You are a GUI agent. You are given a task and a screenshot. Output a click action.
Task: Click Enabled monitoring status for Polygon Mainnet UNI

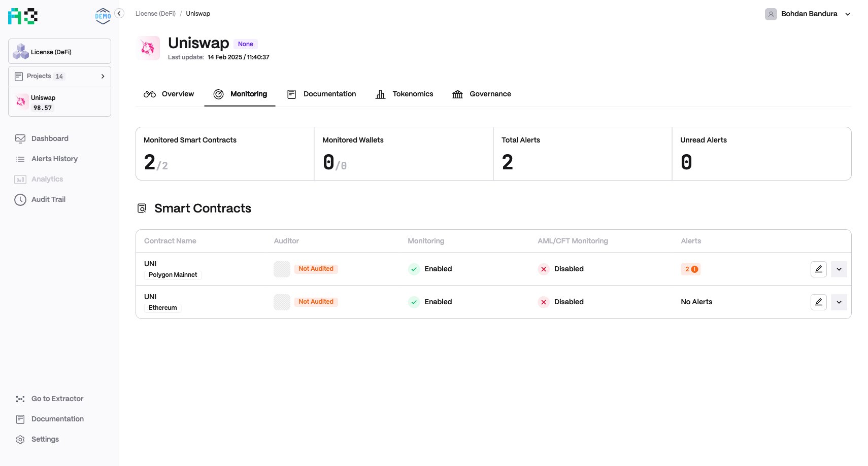[430, 269]
